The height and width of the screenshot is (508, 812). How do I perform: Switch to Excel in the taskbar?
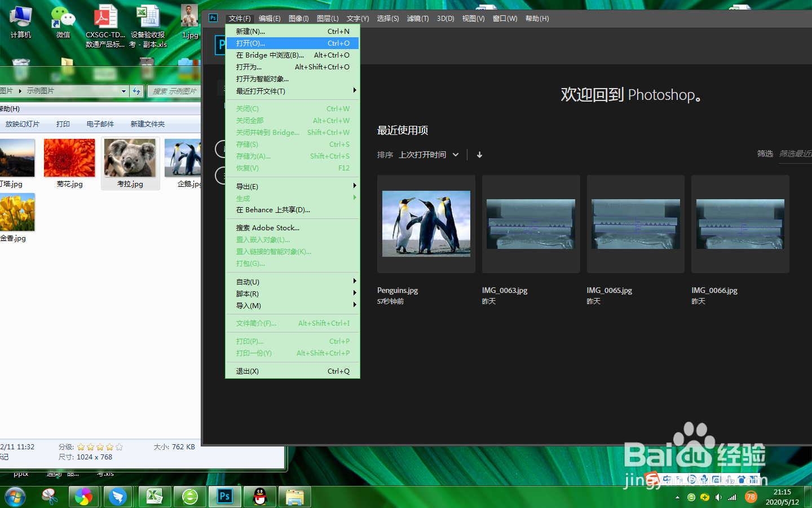[x=155, y=497]
